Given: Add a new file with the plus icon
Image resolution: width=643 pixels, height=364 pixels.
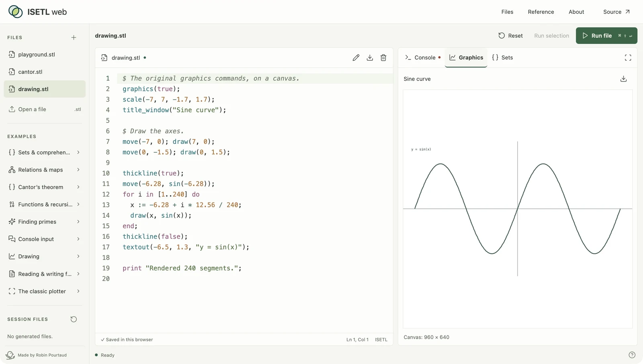Looking at the screenshot, I should tap(74, 37).
